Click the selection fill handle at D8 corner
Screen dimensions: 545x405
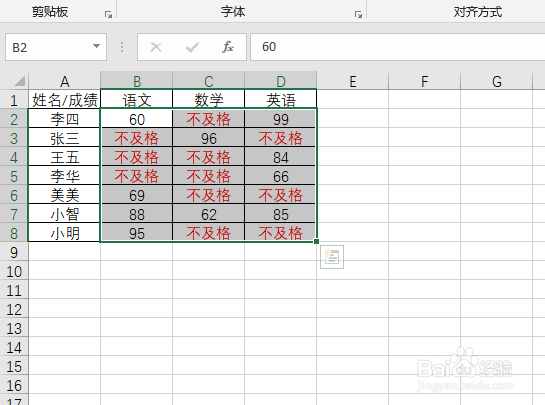(316, 242)
